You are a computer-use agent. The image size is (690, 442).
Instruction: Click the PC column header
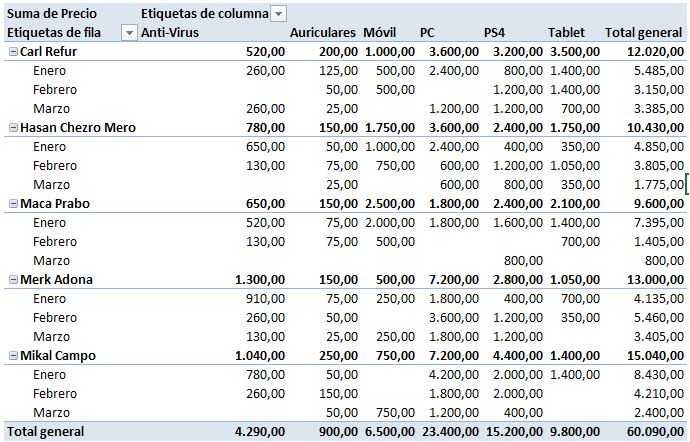point(427,33)
